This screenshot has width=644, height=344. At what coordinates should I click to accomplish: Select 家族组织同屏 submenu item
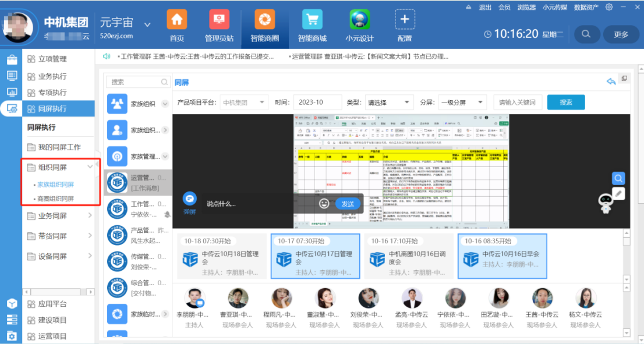click(x=56, y=185)
